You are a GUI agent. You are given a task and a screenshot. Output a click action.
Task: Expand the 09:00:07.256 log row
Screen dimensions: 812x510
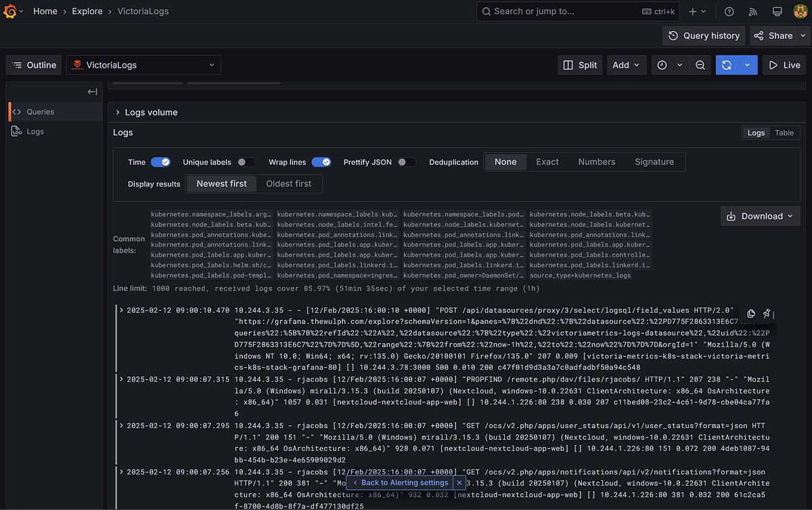[x=121, y=471]
